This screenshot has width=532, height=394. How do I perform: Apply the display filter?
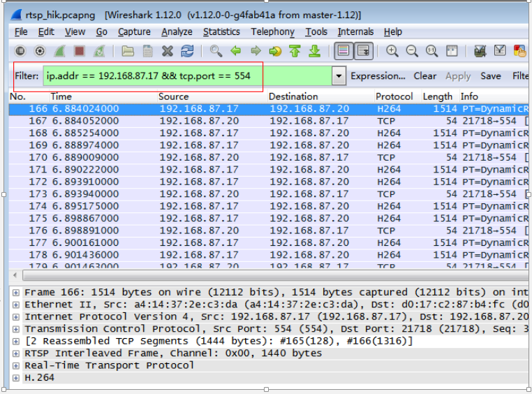pos(458,76)
